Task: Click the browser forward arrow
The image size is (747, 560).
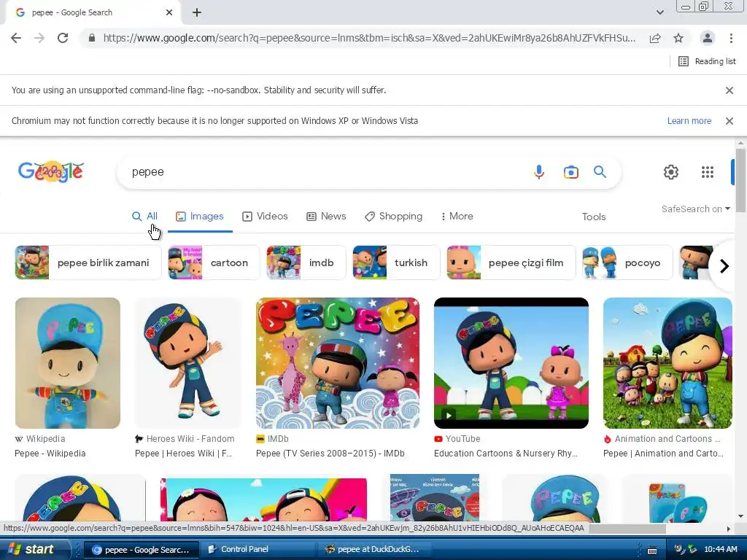Action: (x=39, y=38)
